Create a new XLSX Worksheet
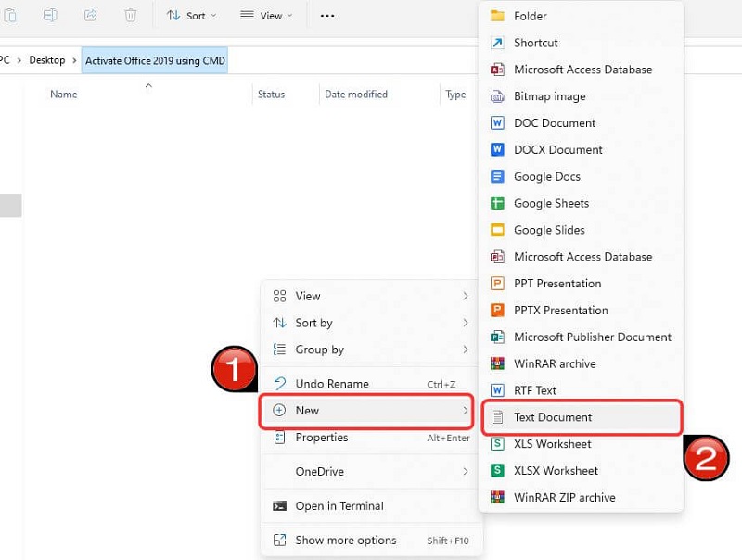Viewport: 742px width, 560px height. tap(582, 471)
